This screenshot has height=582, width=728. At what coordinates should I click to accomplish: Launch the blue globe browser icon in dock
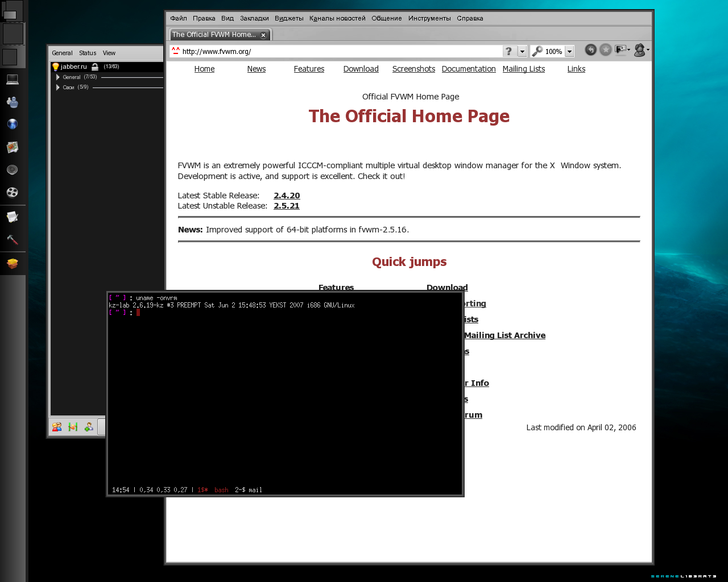(13, 124)
